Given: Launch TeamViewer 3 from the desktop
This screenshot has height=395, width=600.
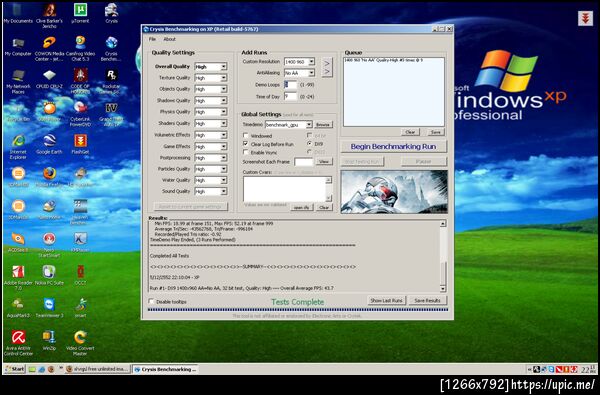Looking at the screenshot, I should (49, 308).
